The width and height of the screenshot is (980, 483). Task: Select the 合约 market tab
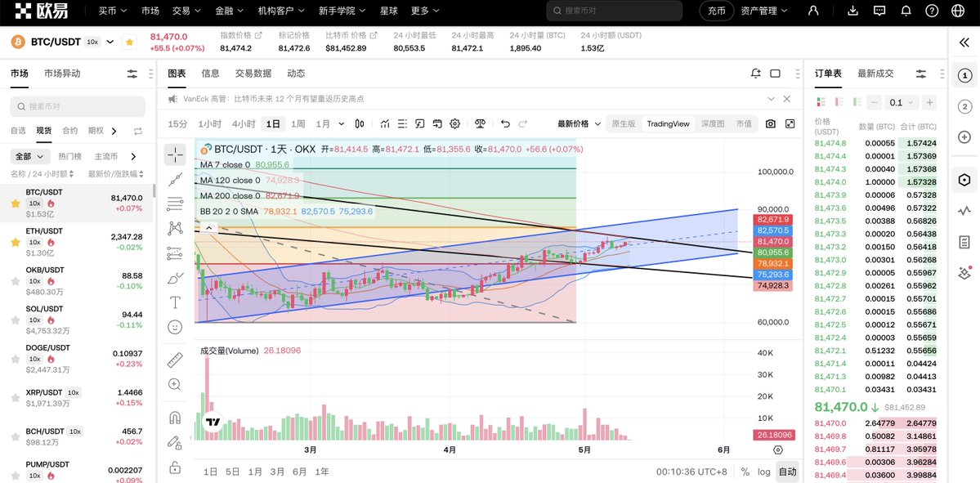[70, 131]
